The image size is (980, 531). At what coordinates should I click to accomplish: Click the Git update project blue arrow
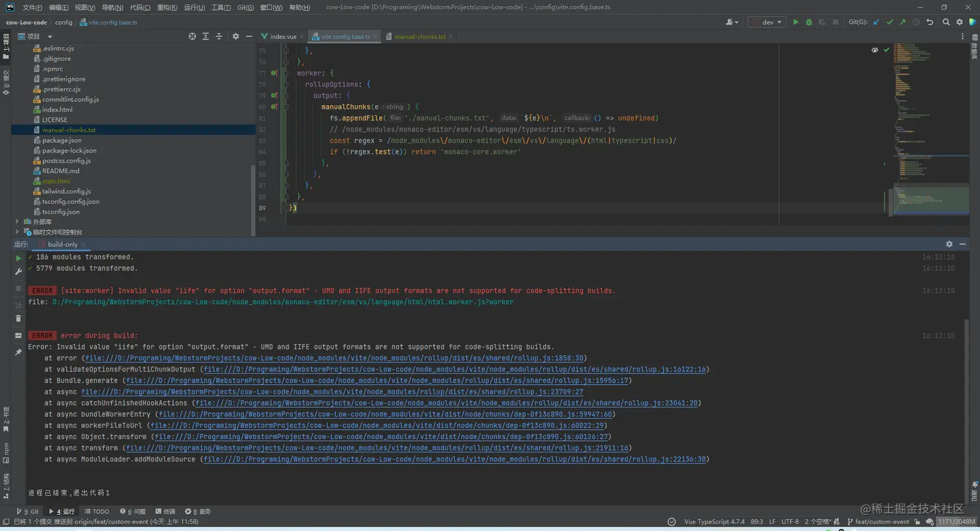[x=876, y=22]
